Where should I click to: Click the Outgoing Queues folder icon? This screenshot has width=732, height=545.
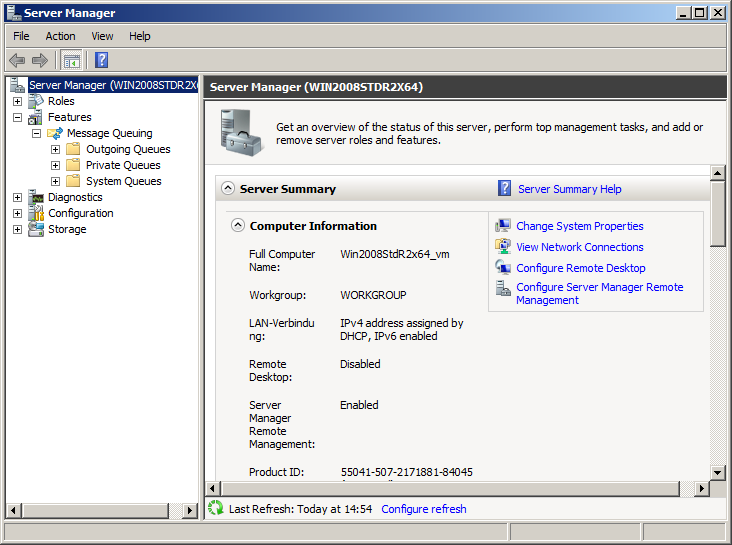click(73, 149)
